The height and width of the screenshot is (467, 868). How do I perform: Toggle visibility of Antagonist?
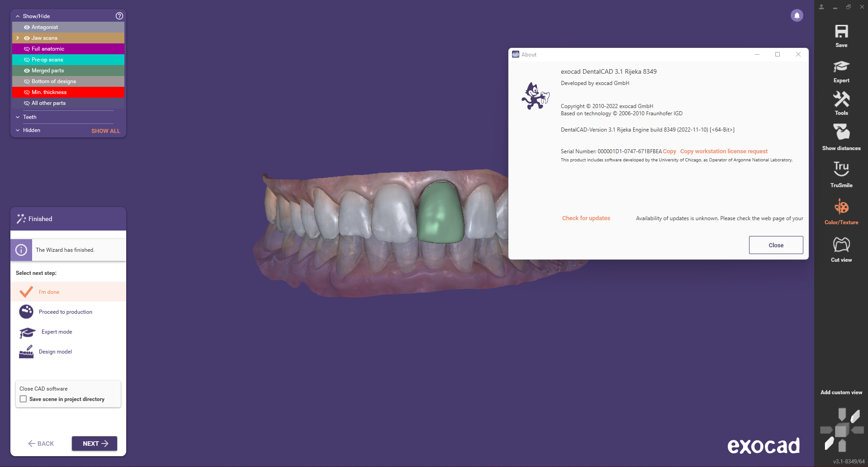(x=27, y=27)
